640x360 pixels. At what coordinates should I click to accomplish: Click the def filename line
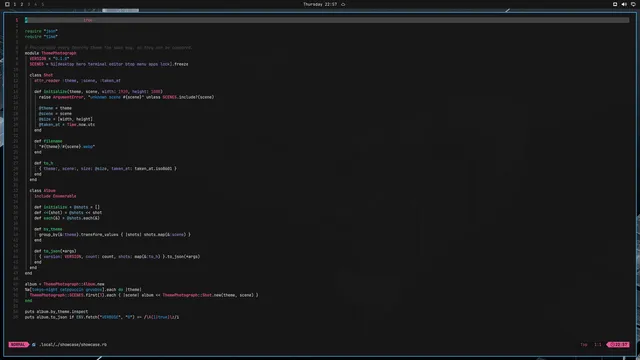tap(48, 141)
